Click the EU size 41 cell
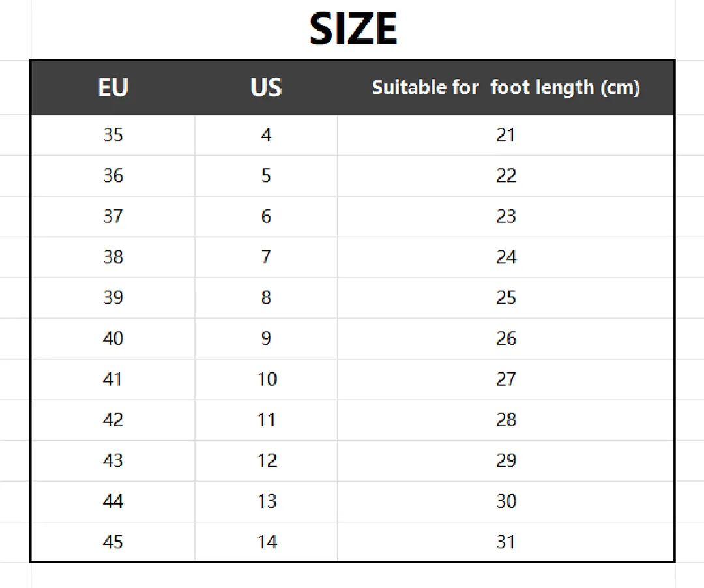The image size is (704, 588). point(113,379)
